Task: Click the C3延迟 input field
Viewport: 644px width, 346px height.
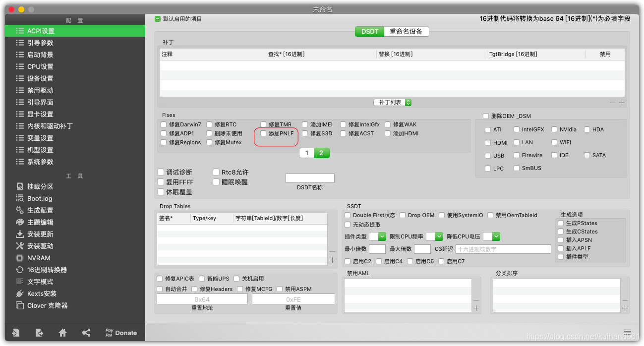Action: [x=503, y=249]
